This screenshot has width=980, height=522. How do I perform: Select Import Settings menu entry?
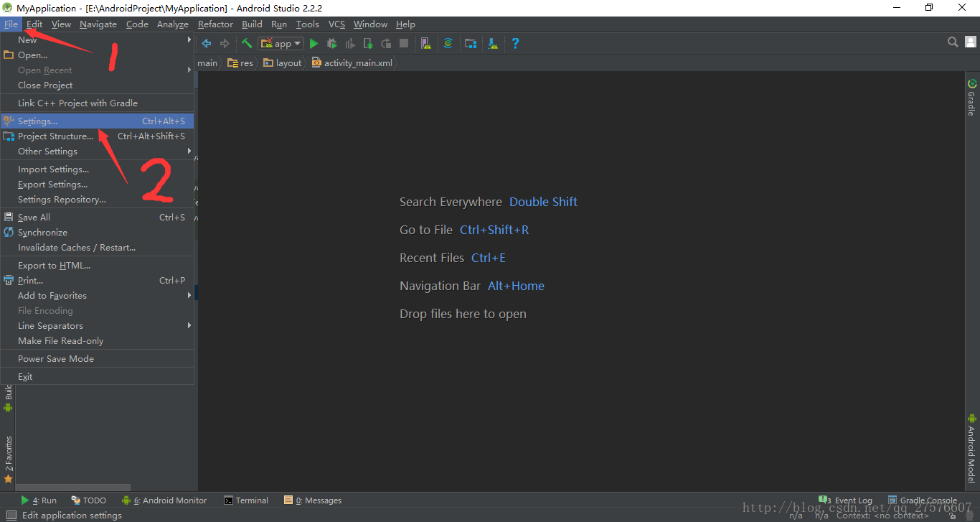(97, 169)
